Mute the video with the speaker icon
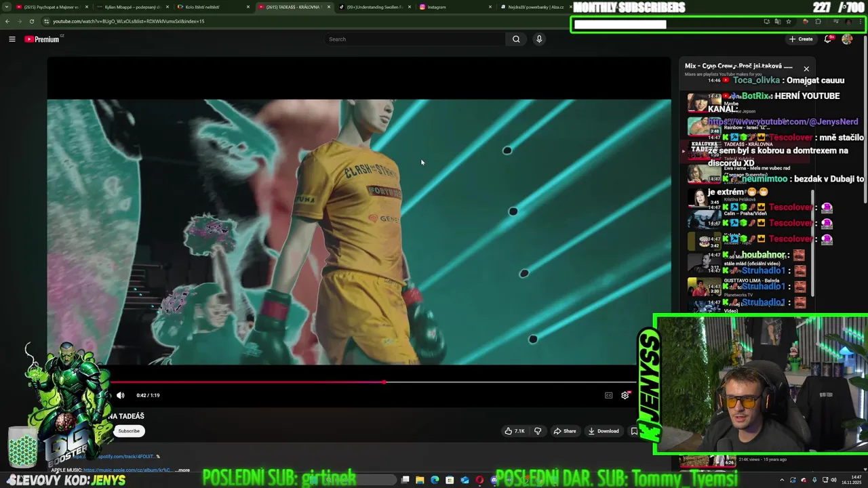The width and height of the screenshot is (868, 488). 120,395
